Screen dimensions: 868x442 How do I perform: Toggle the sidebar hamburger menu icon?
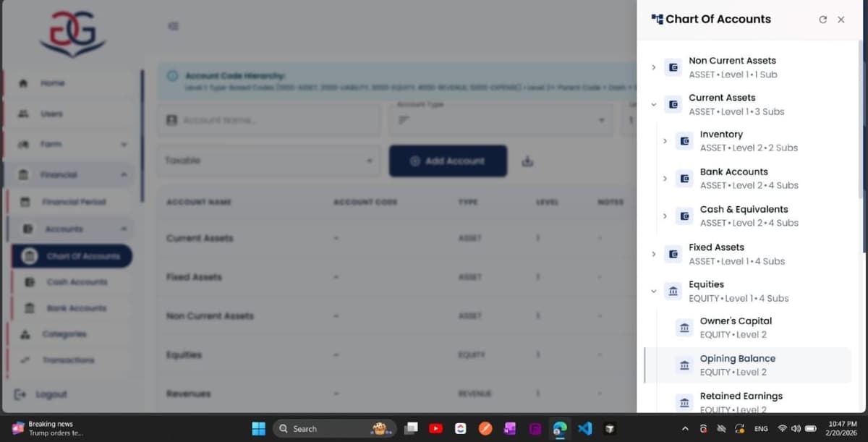tap(173, 26)
